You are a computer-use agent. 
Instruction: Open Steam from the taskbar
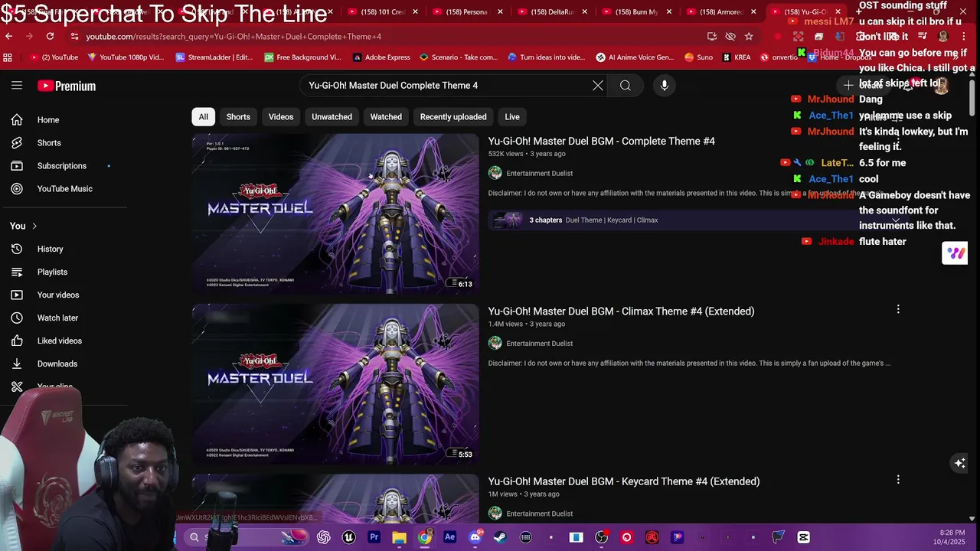point(500,537)
